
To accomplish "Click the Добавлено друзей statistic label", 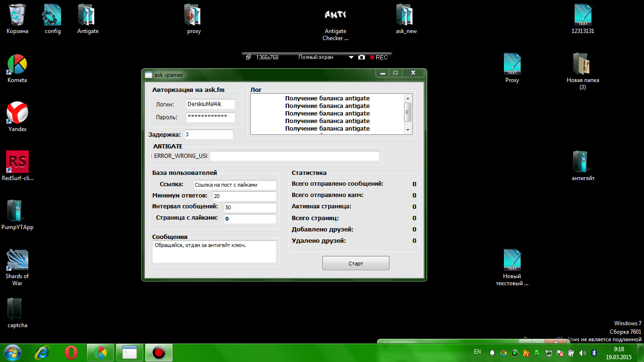I will [x=322, y=229].
